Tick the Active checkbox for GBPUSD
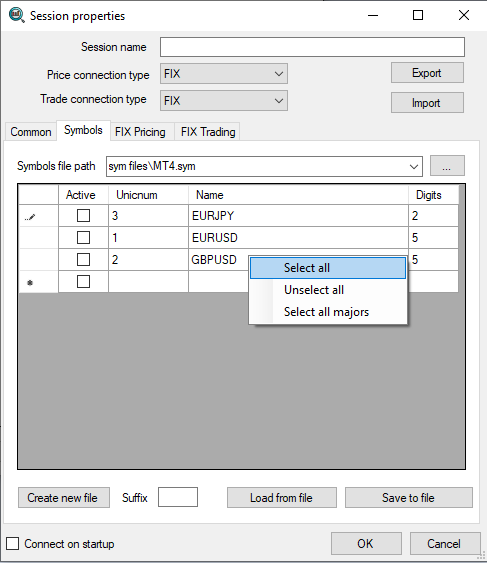This screenshot has height=563, width=487. tap(83, 260)
